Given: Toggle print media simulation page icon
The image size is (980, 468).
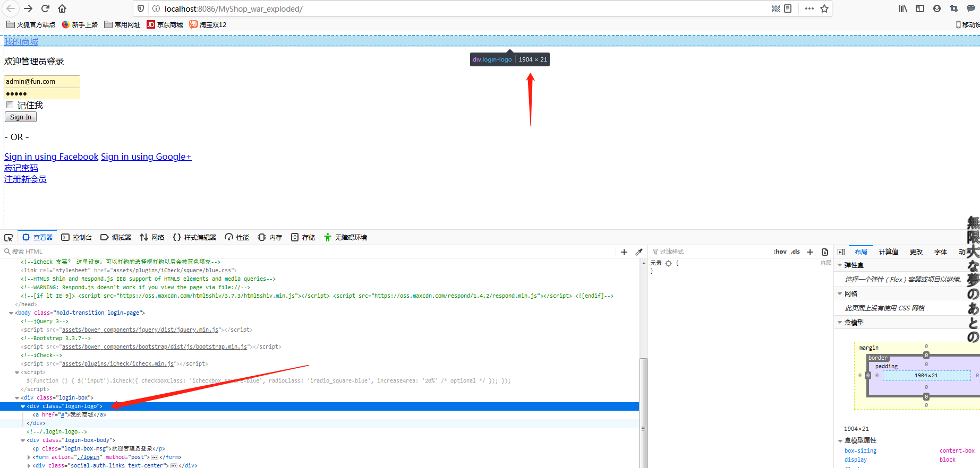Looking at the screenshot, I should click(x=825, y=252).
